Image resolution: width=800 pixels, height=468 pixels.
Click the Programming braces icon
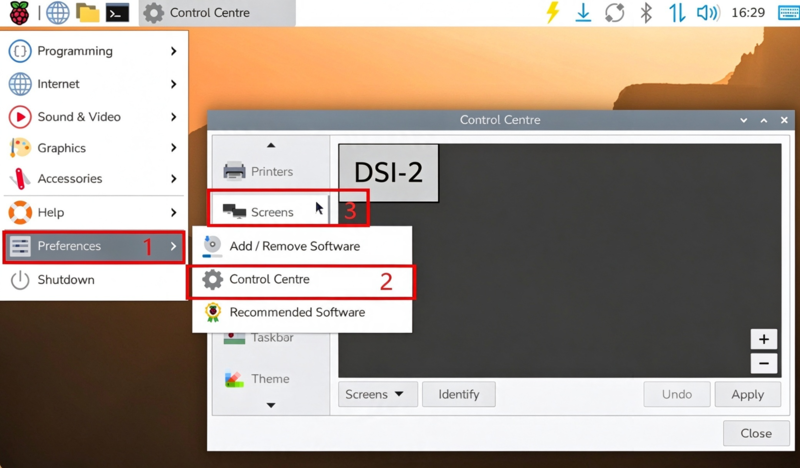point(20,51)
